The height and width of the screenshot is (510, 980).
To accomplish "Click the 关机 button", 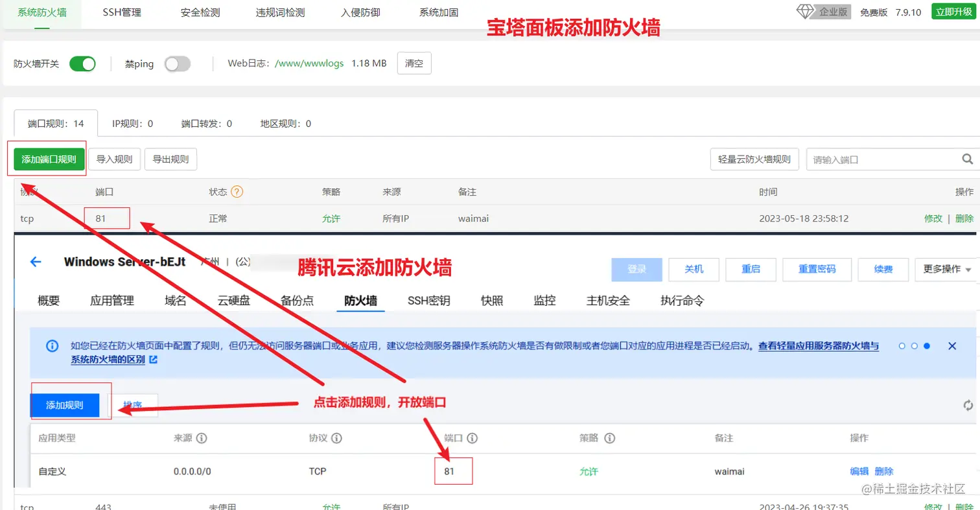I will 694,269.
